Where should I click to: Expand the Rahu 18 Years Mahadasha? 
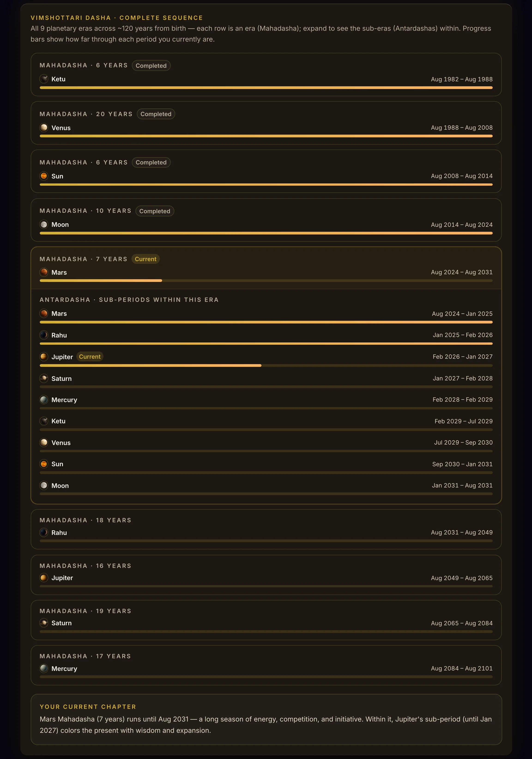[266, 529]
